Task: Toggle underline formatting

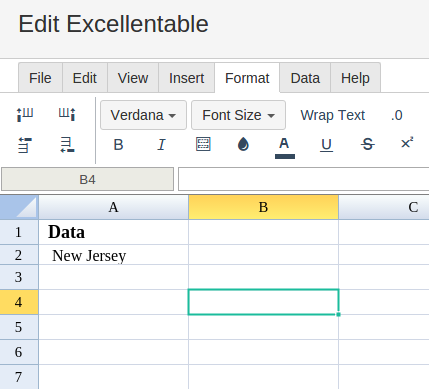Action: point(326,145)
